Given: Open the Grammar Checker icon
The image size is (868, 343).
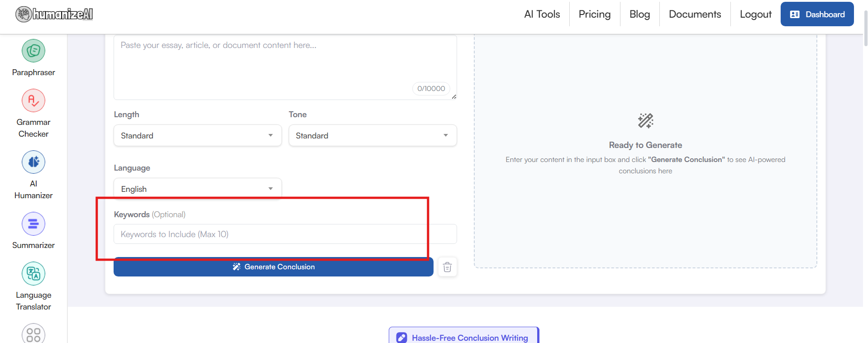Looking at the screenshot, I should pyautogui.click(x=33, y=101).
